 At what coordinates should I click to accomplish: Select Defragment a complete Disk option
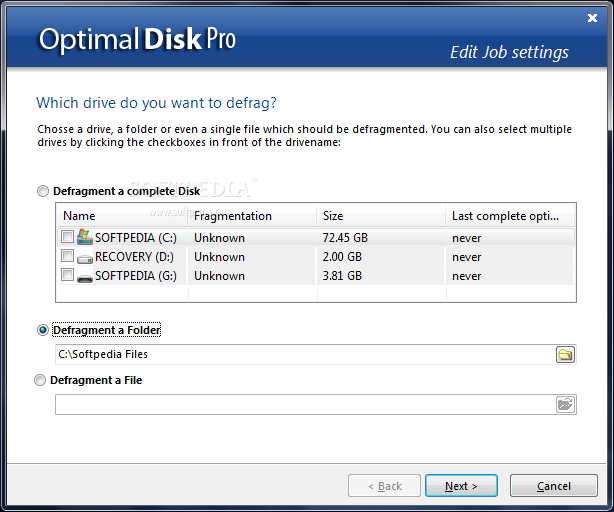pyautogui.click(x=43, y=191)
